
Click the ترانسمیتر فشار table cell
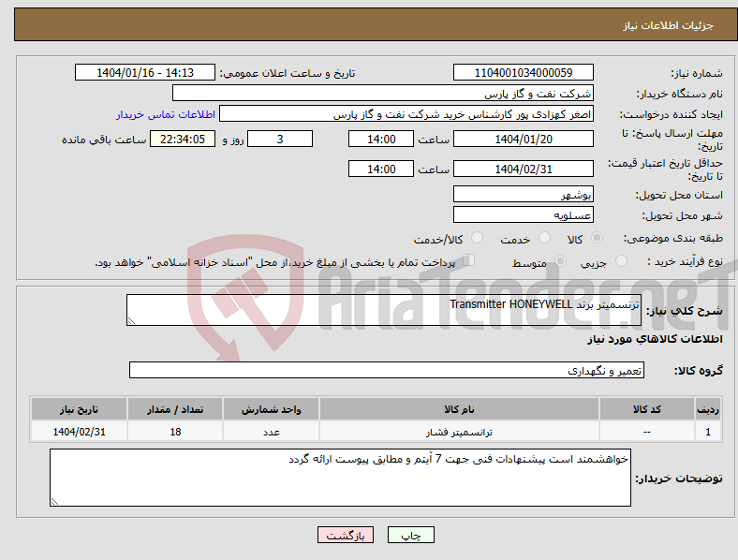point(459,432)
